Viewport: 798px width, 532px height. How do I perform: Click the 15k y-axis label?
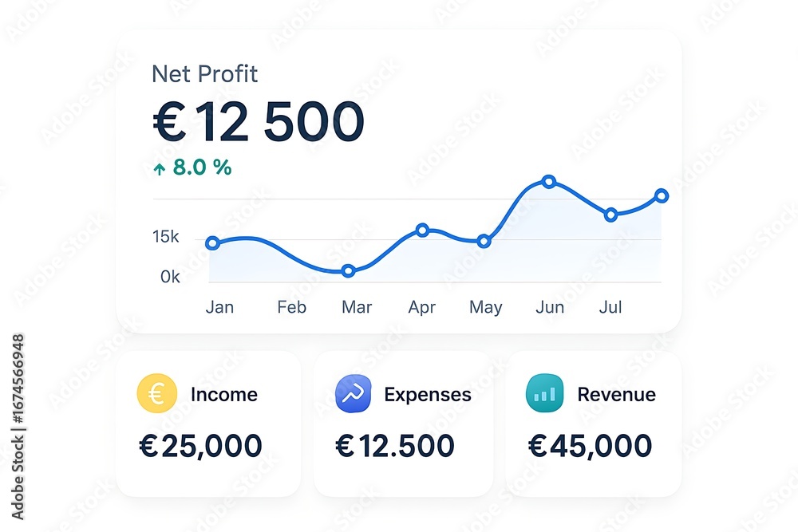click(165, 237)
